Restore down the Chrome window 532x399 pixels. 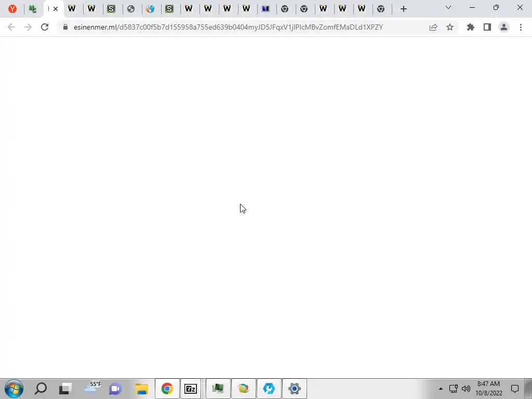click(x=496, y=7)
